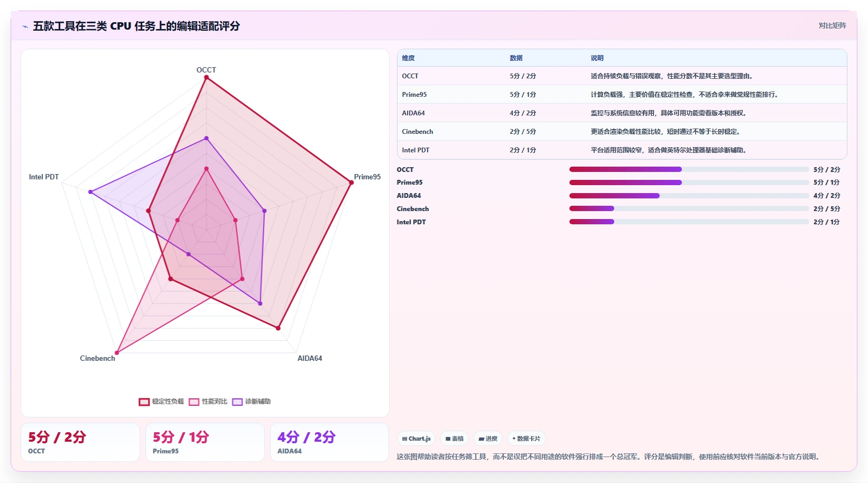Click the Intel PDT description about 英特尔处理器
Screen dimensions: 868x483
tap(669, 150)
